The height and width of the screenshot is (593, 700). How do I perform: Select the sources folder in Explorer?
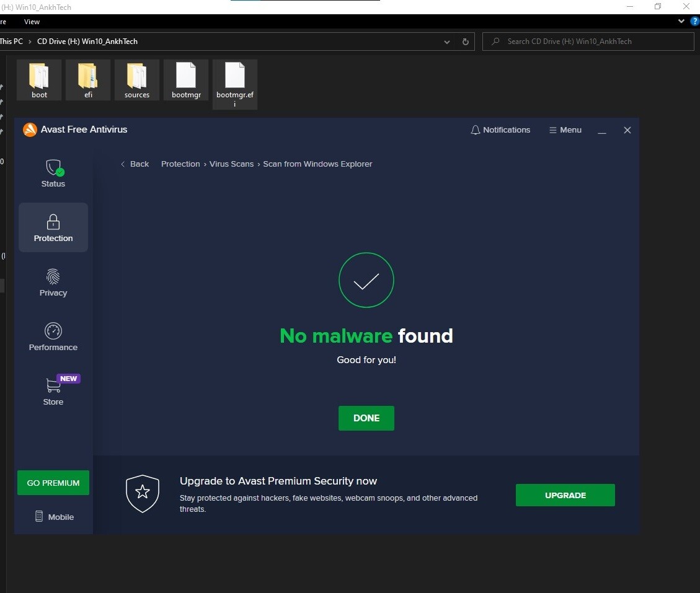(x=137, y=81)
